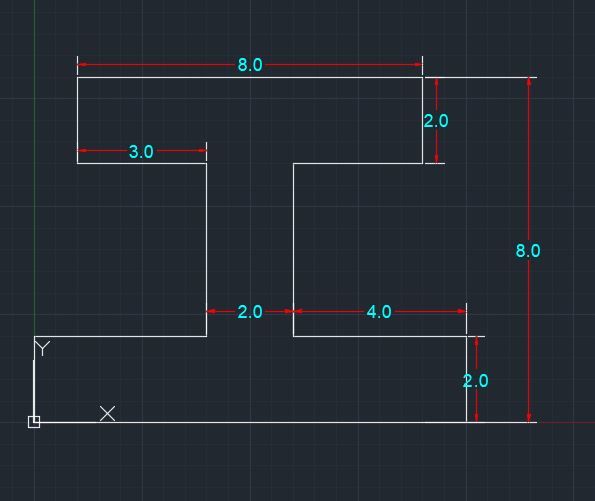Select the 4.0 dimension text
This screenshot has height=501, width=595.
tap(379, 312)
